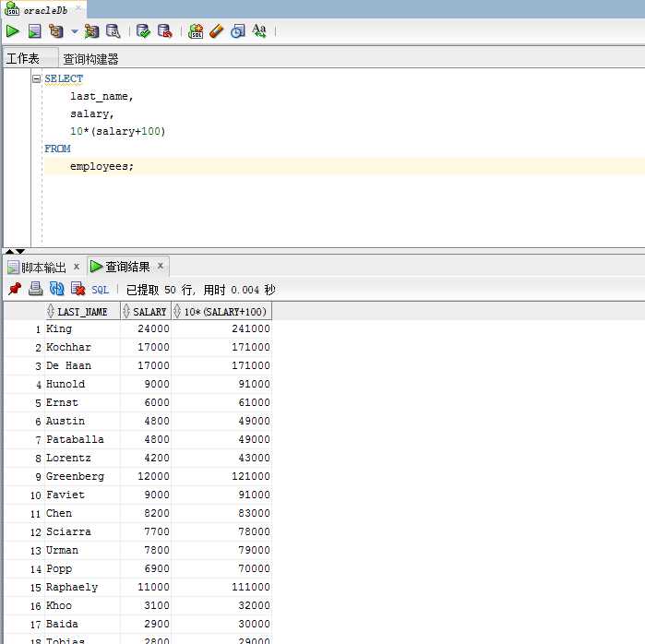
Task: Click the sort icon beside 10*(SALARY+100) header
Action: tap(177, 311)
